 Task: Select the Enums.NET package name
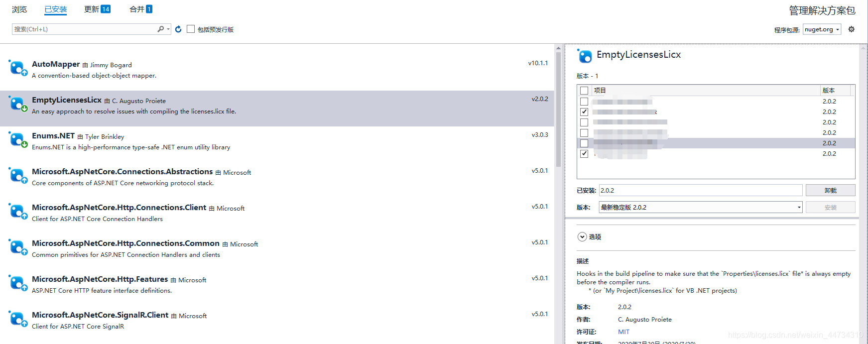53,136
